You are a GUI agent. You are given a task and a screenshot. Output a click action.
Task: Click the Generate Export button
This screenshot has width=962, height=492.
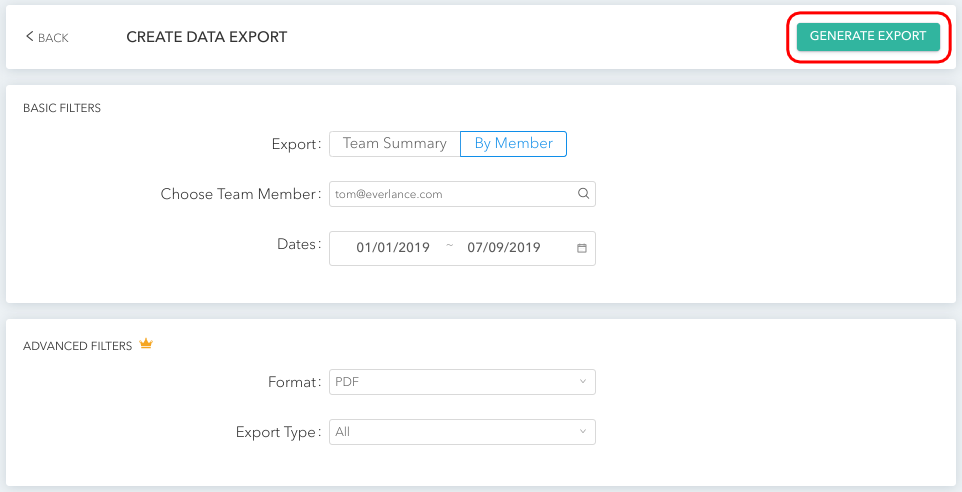click(x=868, y=37)
